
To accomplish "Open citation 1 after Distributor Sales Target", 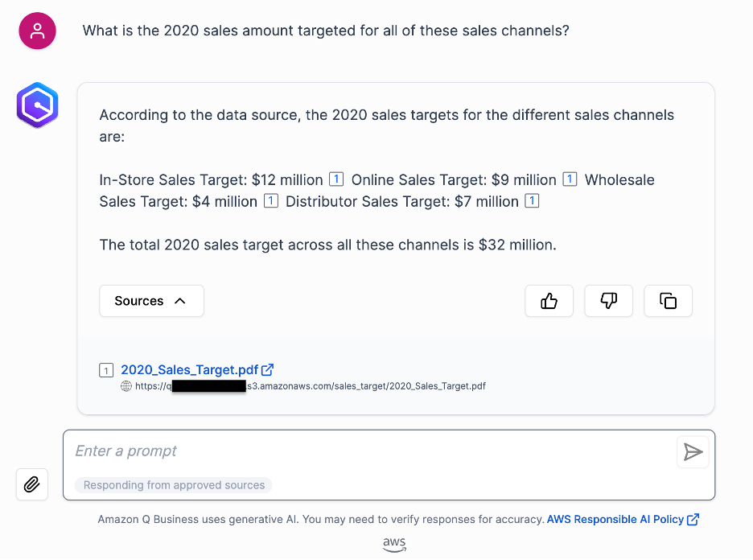I will [532, 201].
